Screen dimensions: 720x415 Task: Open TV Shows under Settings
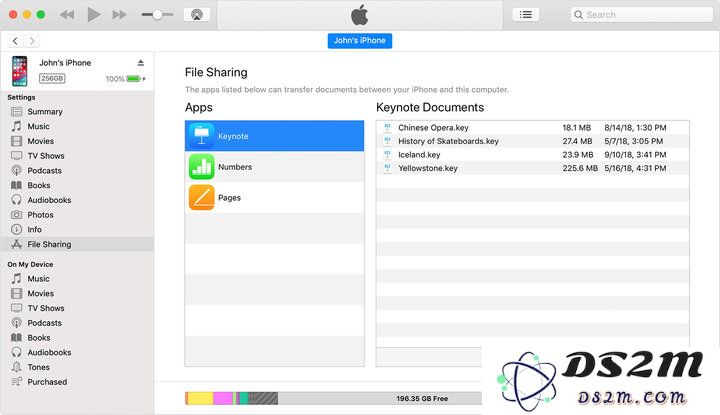46,156
